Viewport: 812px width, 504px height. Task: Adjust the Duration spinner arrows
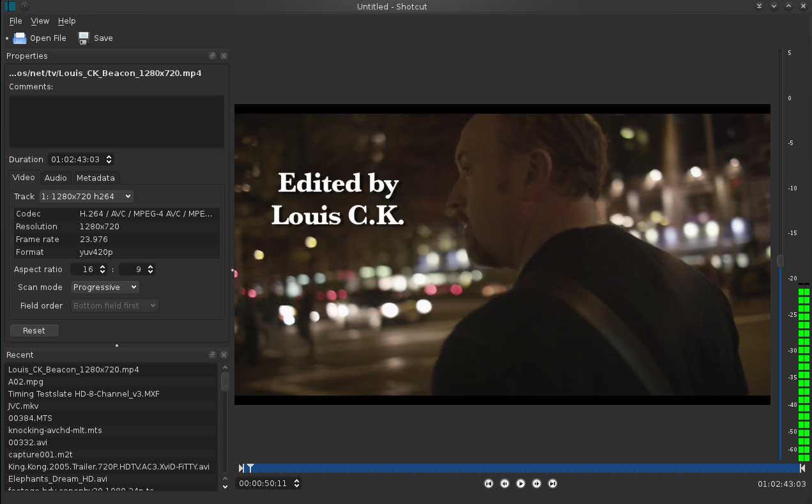(109, 160)
